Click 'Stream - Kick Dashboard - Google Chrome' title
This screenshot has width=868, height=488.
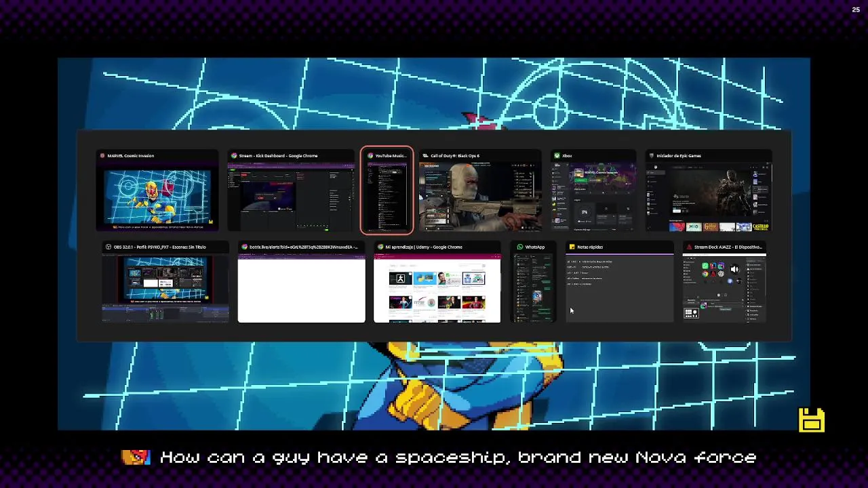[x=278, y=156]
